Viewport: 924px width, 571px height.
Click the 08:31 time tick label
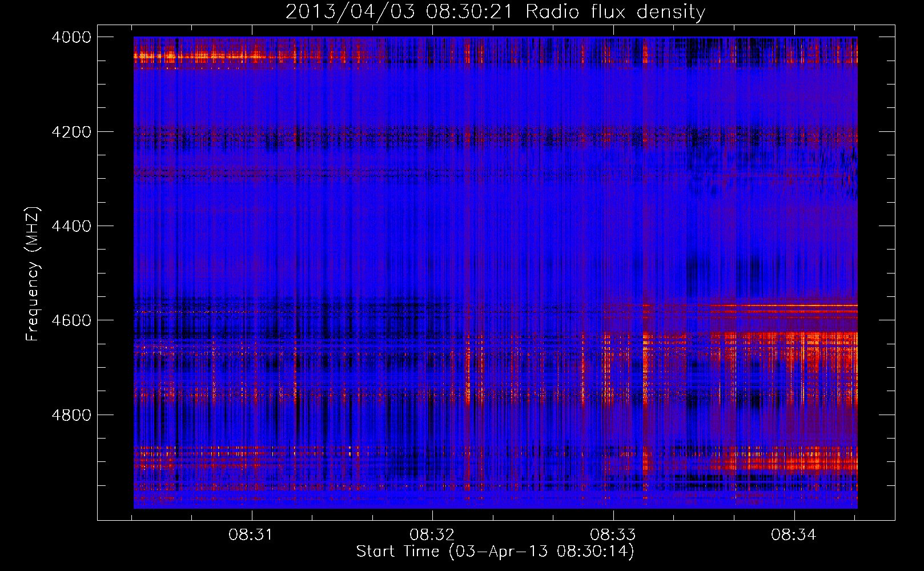[251, 535]
